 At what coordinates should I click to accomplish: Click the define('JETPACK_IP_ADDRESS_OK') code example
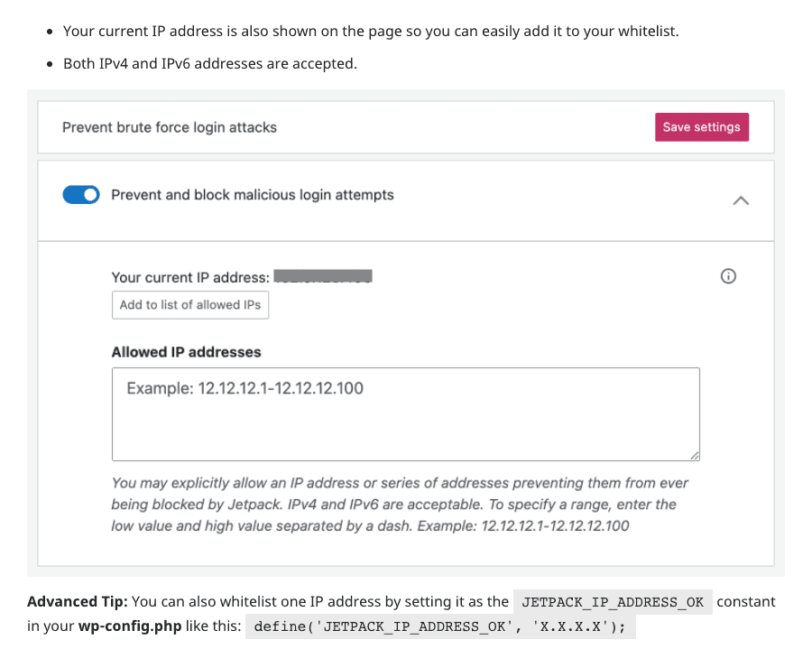pyautogui.click(x=440, y=626)
